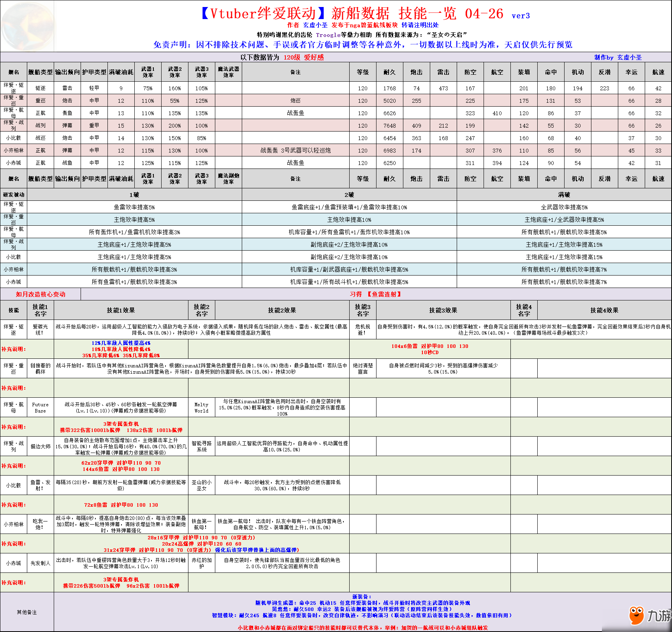Click skill name '描边大师'
Screen dimensions: 672x632
pos(40,446)
